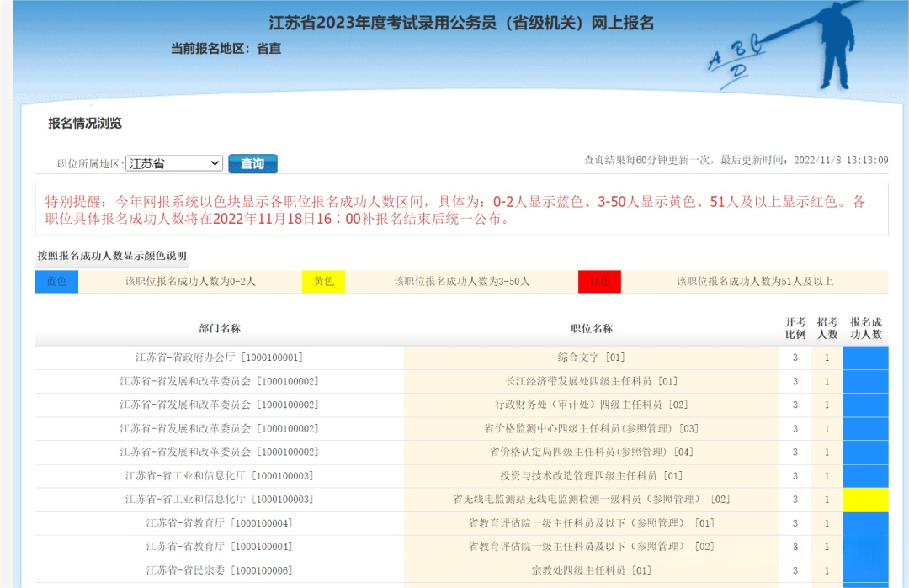Click the blue status cell for 综合文字 position
Viewport: 909px width, 588px height.
click(865, 358)
